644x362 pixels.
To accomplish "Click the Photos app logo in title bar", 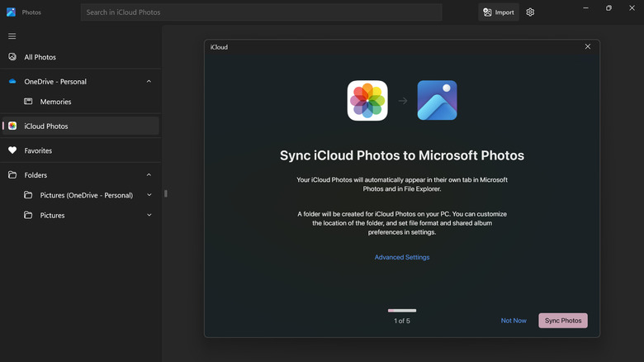I will 11,12.
